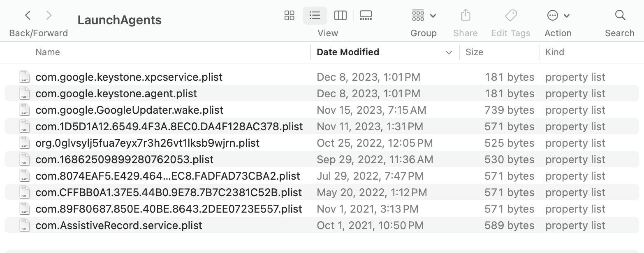644x253 pixels.
Task: Open the Share toolbar button
Action: tap(466, 16)
